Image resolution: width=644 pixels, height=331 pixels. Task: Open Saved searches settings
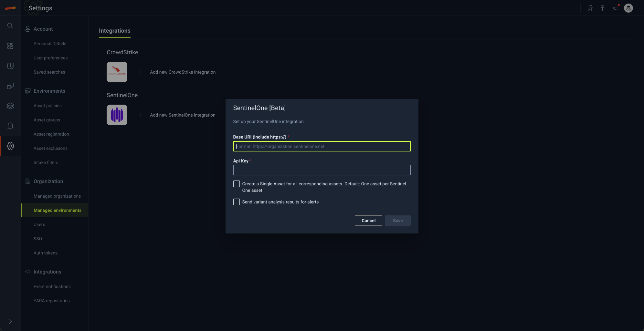point(49,72)
